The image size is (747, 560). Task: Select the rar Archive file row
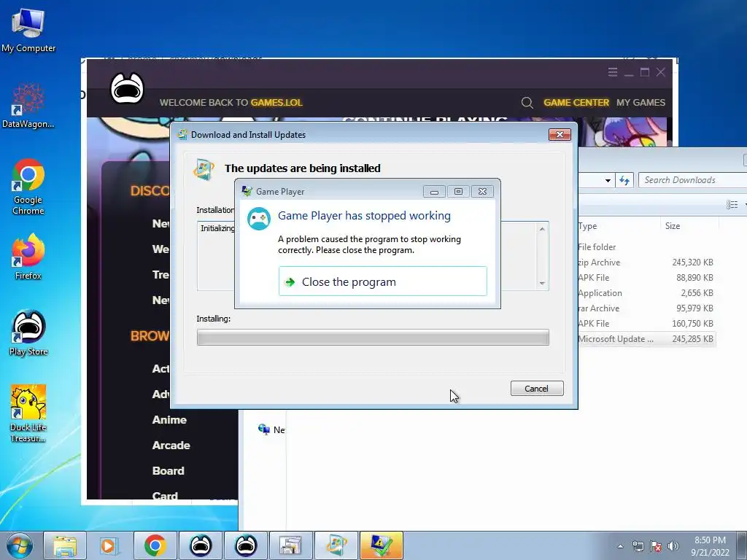pos(646,308)
